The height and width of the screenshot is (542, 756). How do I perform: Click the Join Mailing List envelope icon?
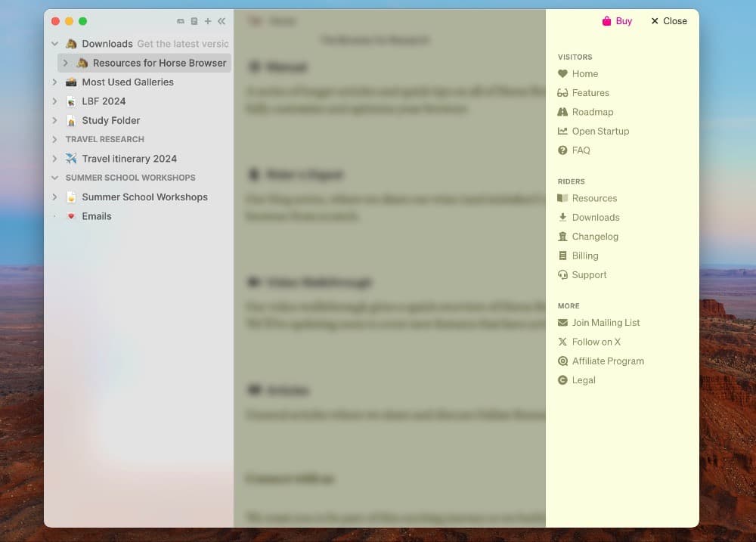click(x=562, y=323)
